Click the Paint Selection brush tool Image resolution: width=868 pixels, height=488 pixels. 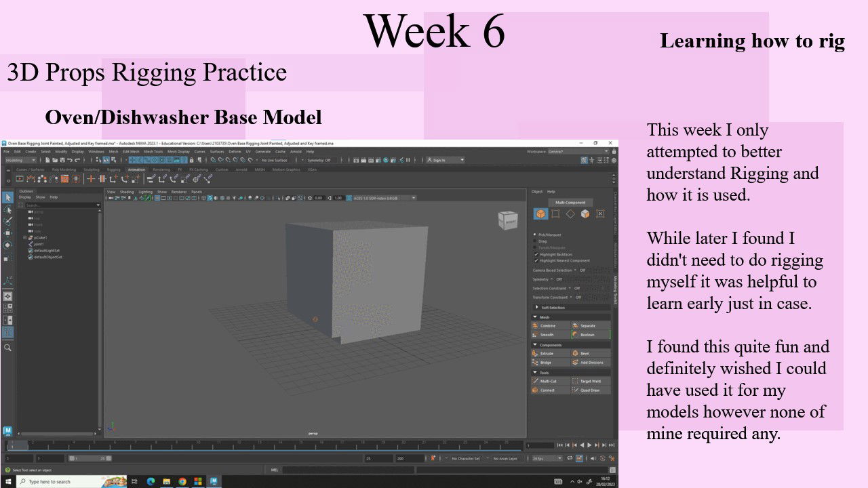(7, 221)
